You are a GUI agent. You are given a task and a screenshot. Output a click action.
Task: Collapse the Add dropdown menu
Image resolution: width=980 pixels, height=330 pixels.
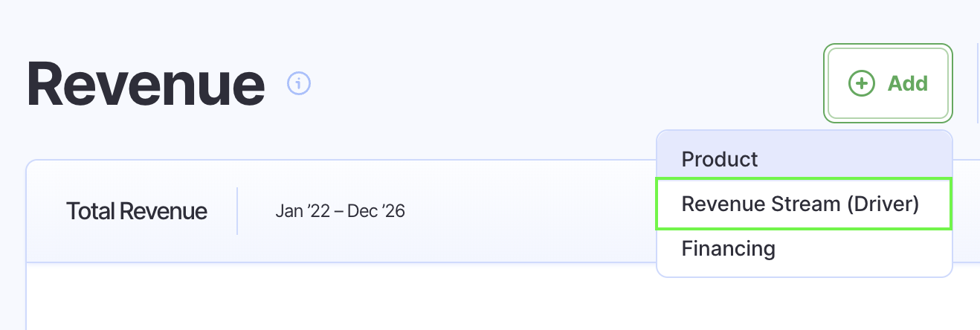tap(888, 83)
